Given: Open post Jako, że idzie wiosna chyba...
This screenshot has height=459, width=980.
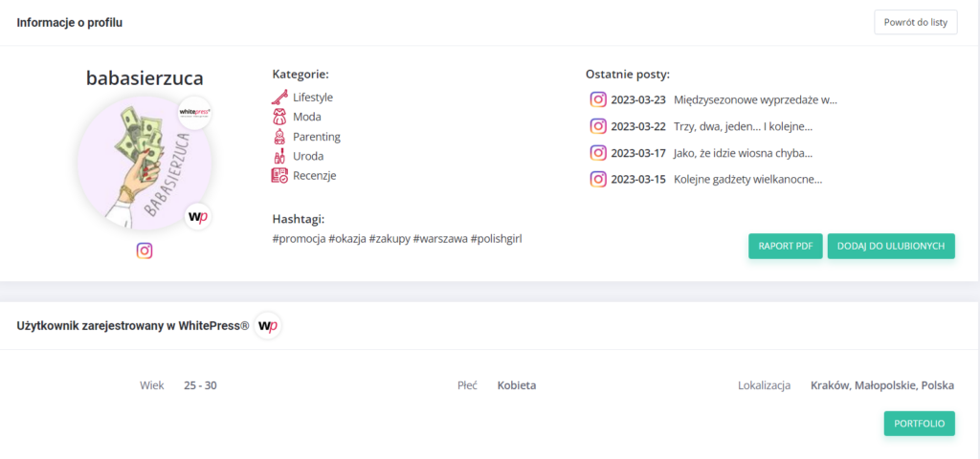Looking at the screenshot, I should point(743,152).
